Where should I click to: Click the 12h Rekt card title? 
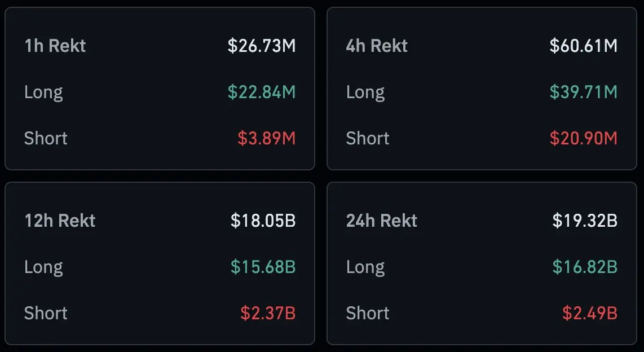(x=60, y=221)
